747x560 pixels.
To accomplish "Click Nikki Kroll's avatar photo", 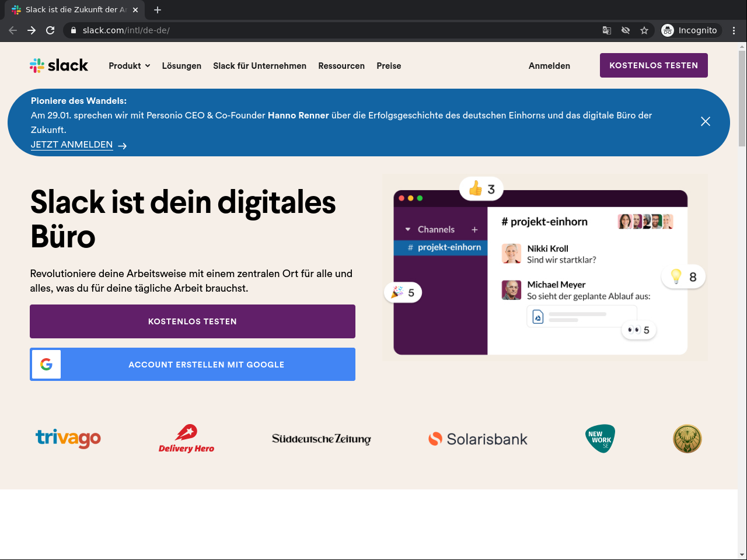I will 511,254.
